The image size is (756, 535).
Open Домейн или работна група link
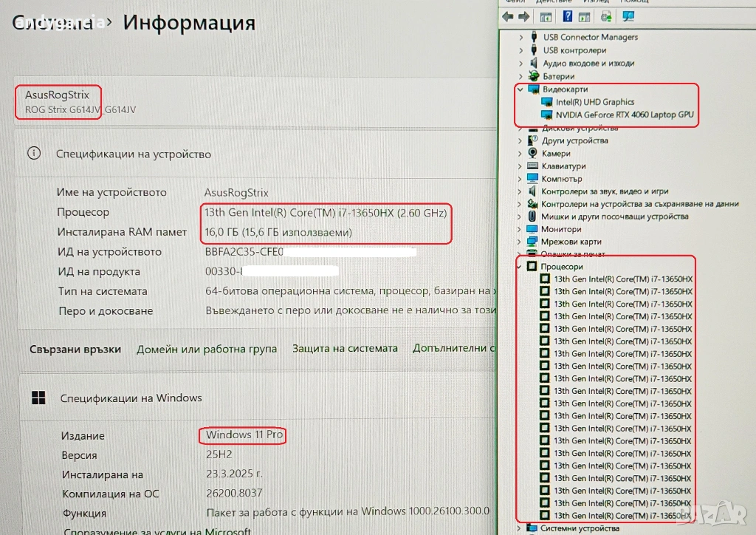pos(207,349)
